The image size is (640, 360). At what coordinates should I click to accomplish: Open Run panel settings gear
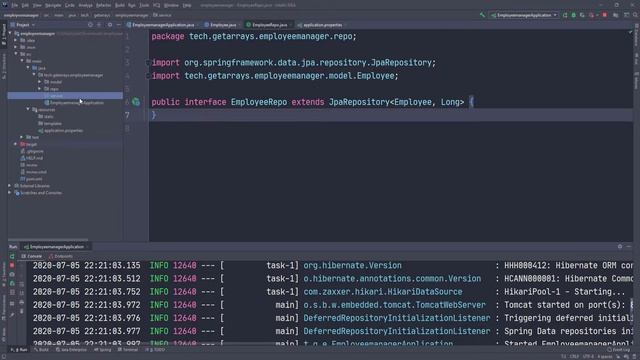click(x=620, y=247)
